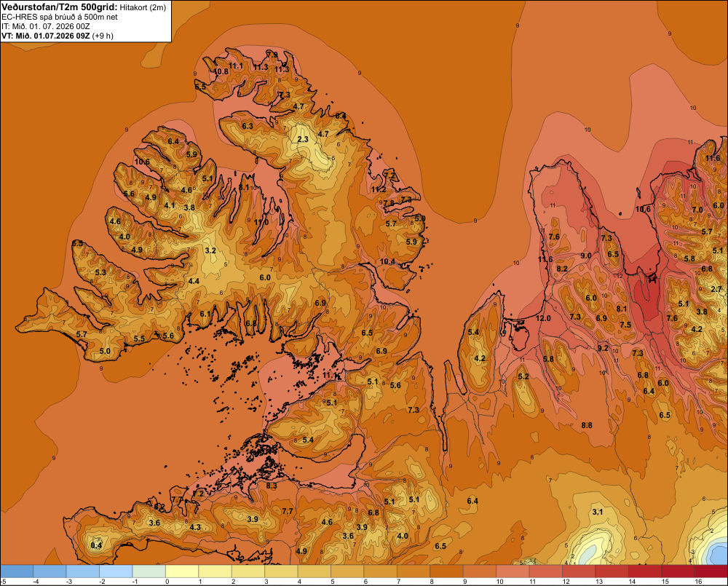The image size is (728, 586).
Task: Click the temperature value 4.3 on the map
Action: [x=195, y=527]
